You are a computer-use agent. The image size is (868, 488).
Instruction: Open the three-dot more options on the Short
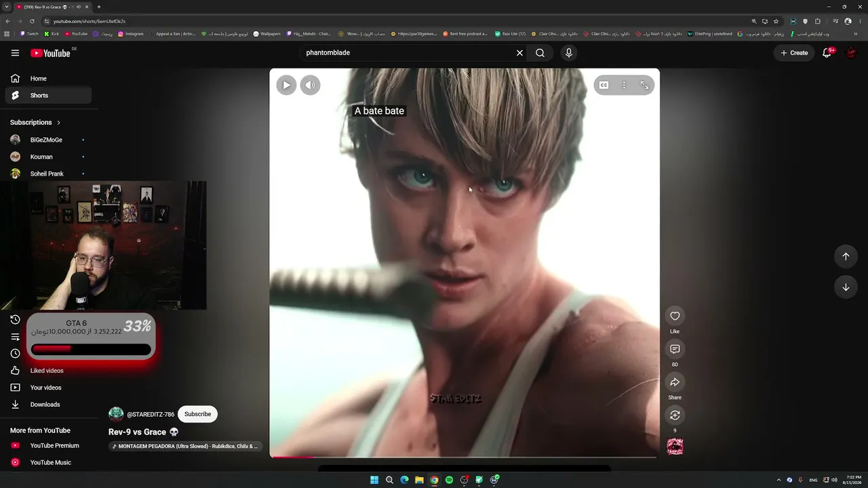pyautogui.click(x=624, y=85)
